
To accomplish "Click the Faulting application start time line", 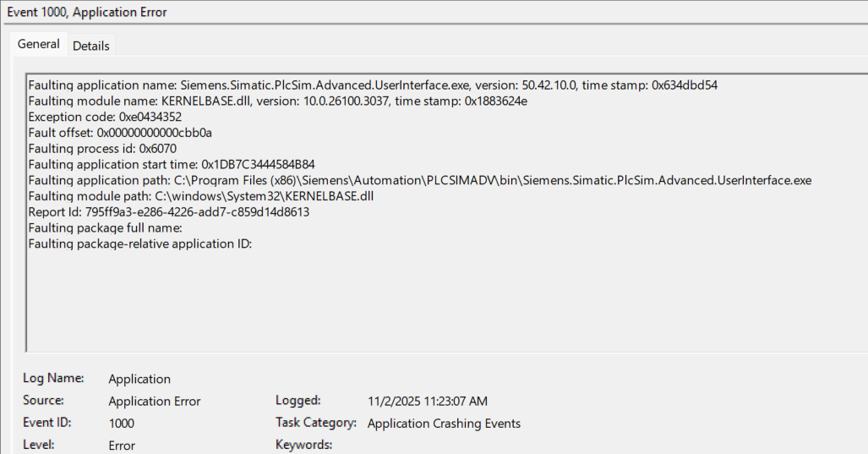I will coord(172,164).
